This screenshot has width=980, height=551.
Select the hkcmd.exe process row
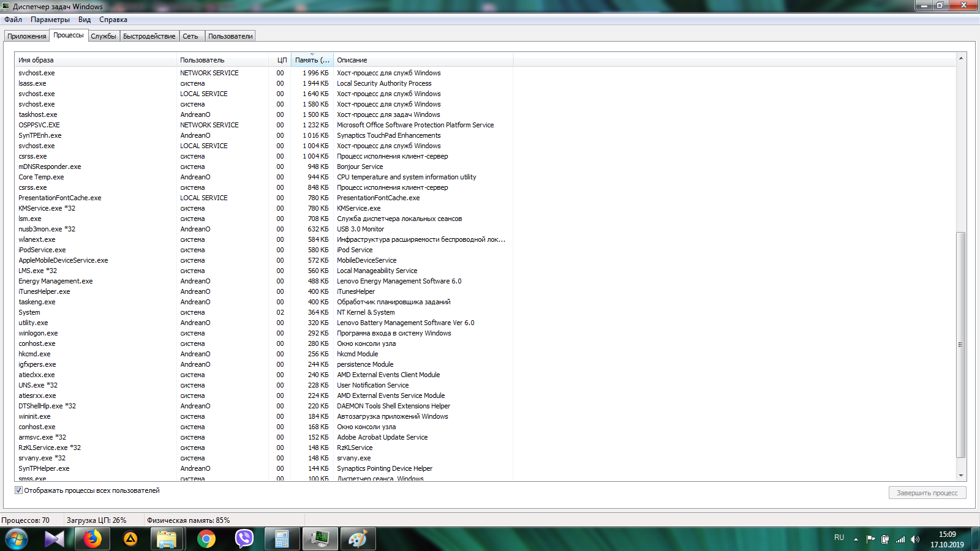point(263,354)
